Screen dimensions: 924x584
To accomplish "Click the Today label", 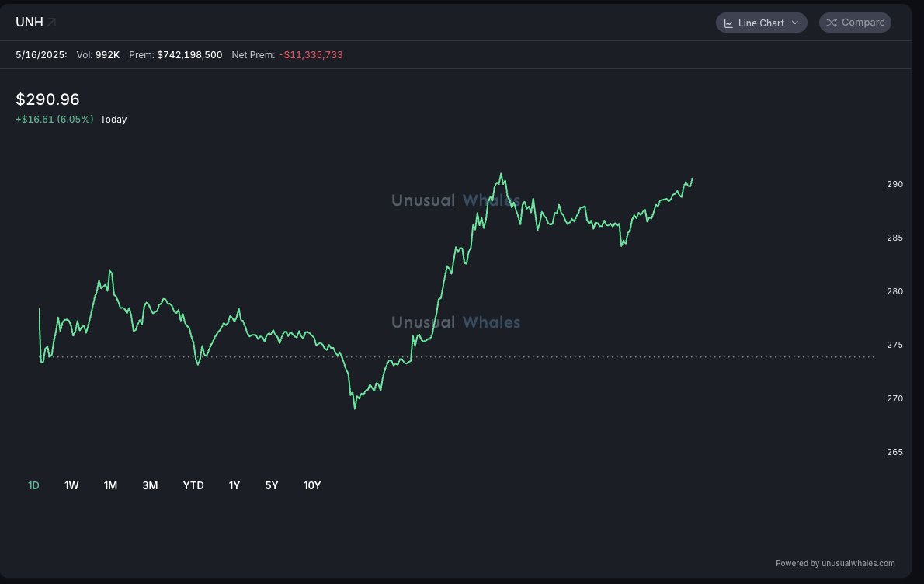I will coord(113,119).
